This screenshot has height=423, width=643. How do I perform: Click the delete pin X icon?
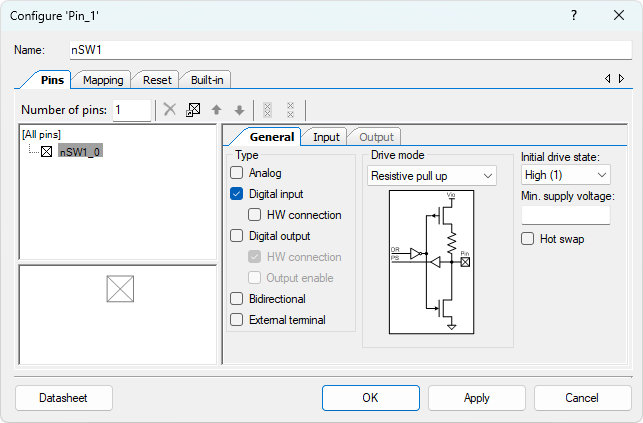pos(170,110)
